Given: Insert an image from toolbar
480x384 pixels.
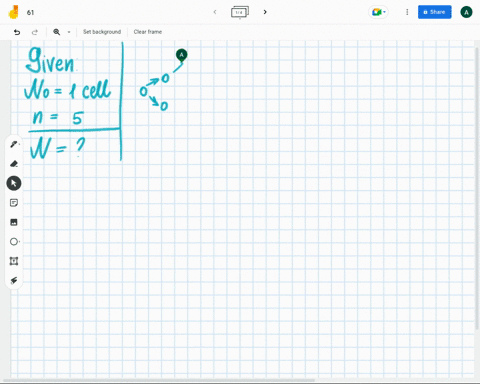Looking at the screenshot, I should 14,222.
